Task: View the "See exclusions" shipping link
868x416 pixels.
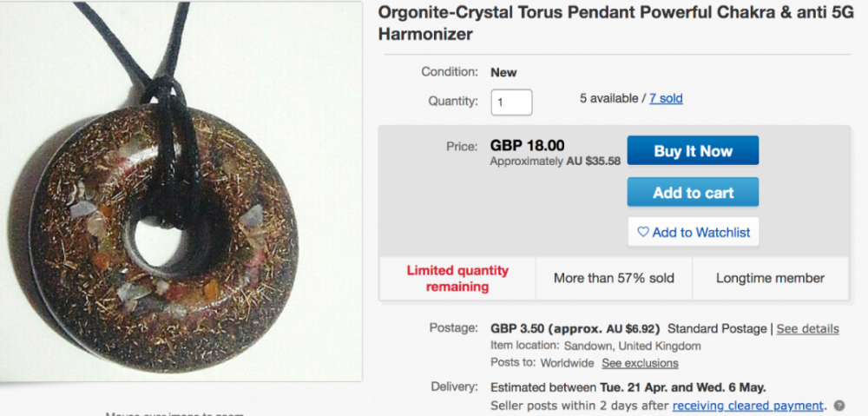Action: pyautogui.click(x=640, y=363)
